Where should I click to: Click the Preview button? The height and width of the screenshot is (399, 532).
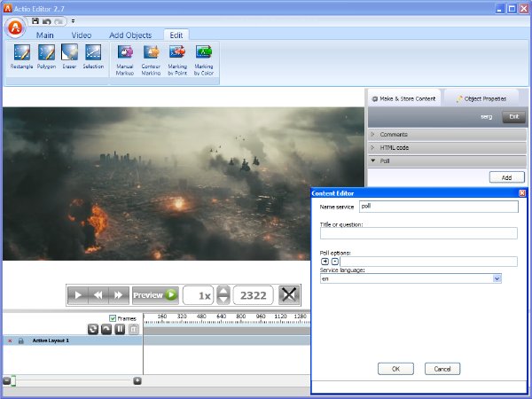(x=155, y=295)
